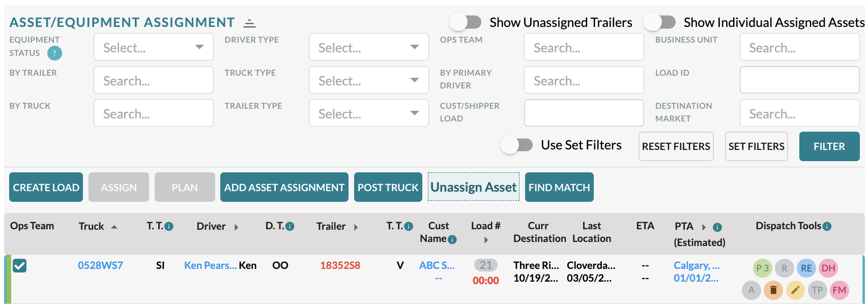
Task: Click the Three Ri... current destination cell
Action: click(x=536, y=265)
